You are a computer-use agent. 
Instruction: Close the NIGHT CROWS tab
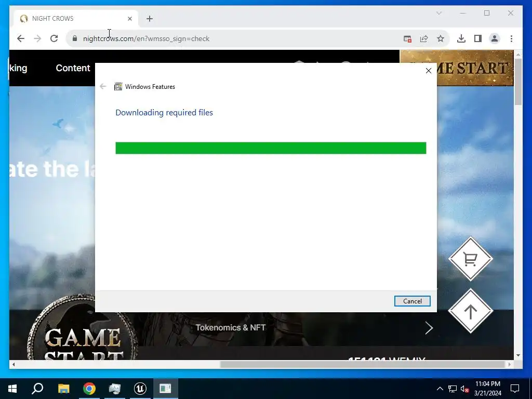129,19
